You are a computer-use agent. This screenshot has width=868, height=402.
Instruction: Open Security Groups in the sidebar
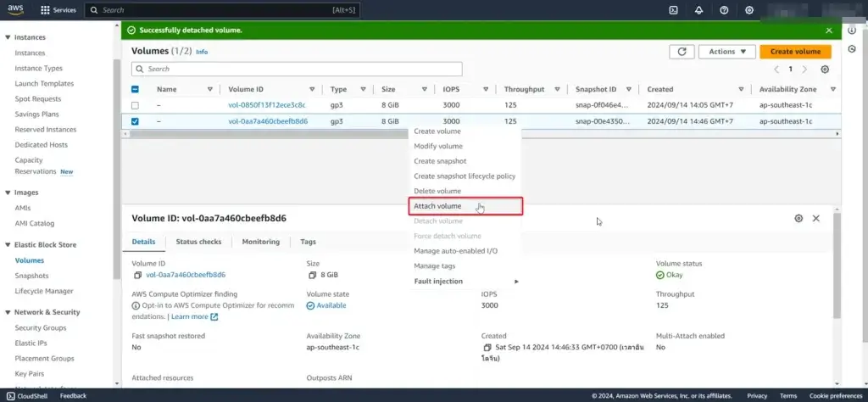tap(41, 328)
